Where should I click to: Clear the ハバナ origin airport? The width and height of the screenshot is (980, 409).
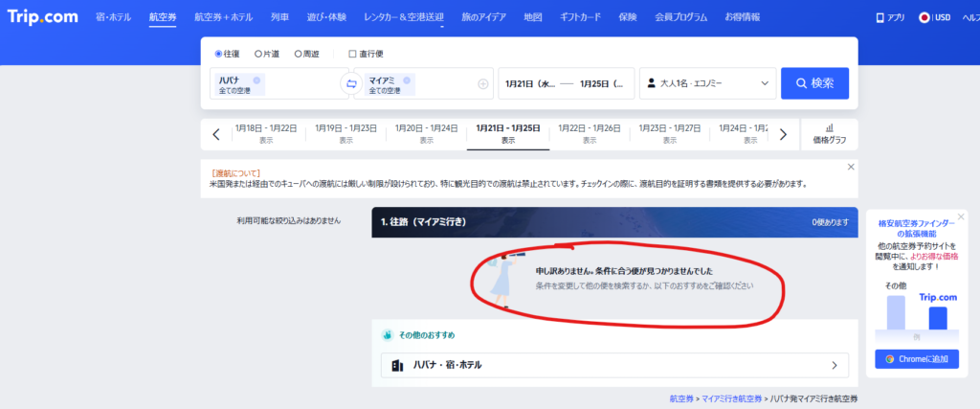pyautogui.click(x=256, y=80)
